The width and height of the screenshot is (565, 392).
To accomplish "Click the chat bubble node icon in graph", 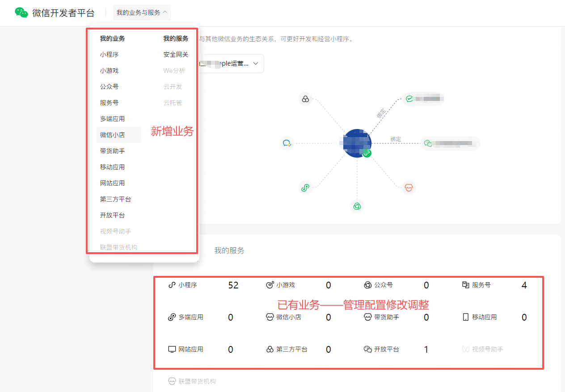I will pos(287,143).
